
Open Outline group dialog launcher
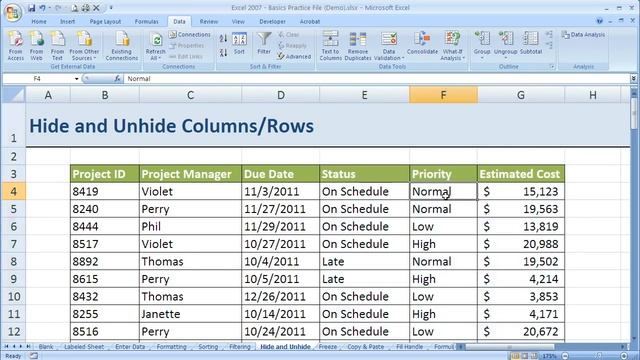552,67
